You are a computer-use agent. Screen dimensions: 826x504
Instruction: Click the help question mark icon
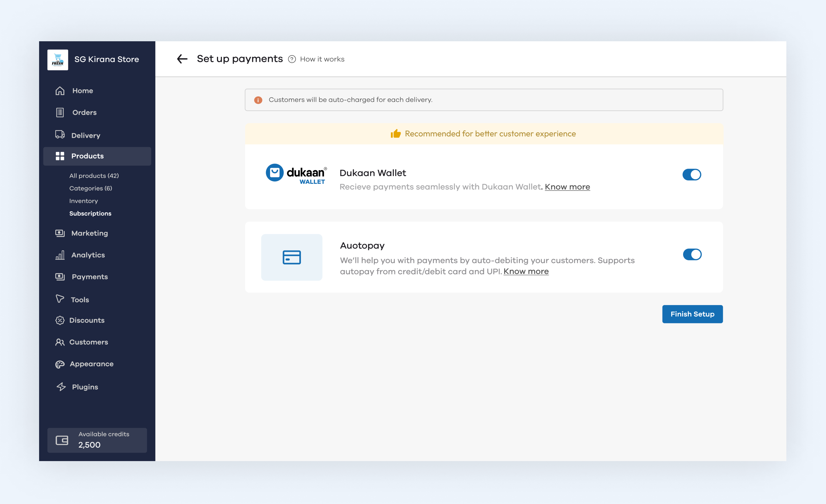[292, 59]
